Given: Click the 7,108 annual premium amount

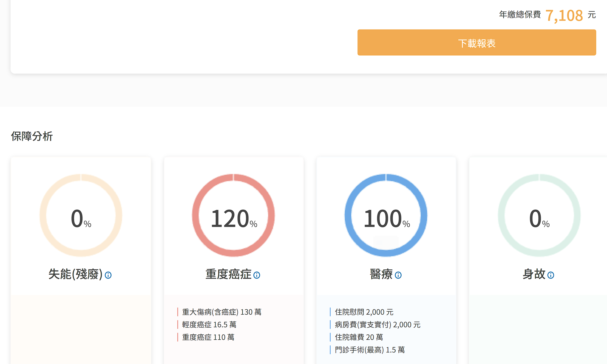Looking at the screenshot, I should pyautogui.click(x=564, y=15).
